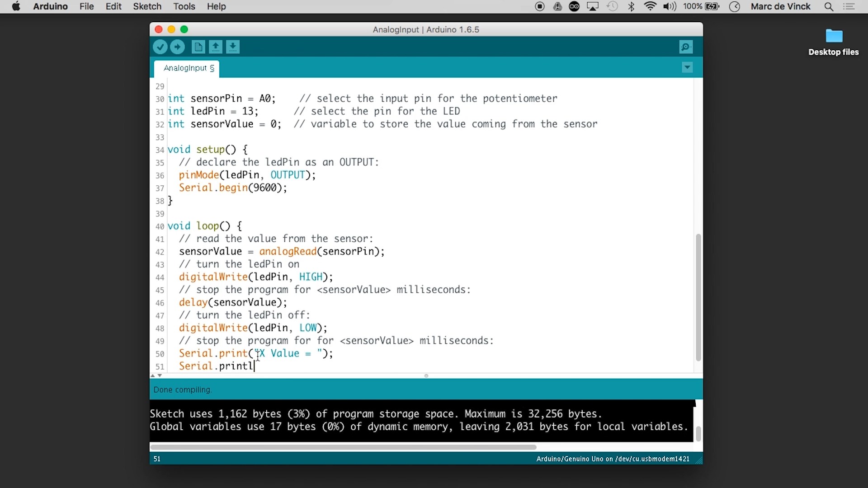This screenshot has width=868, height=488.
Task: Click the Global variables use 17 bytes line
Action: (x=419, y=427)
